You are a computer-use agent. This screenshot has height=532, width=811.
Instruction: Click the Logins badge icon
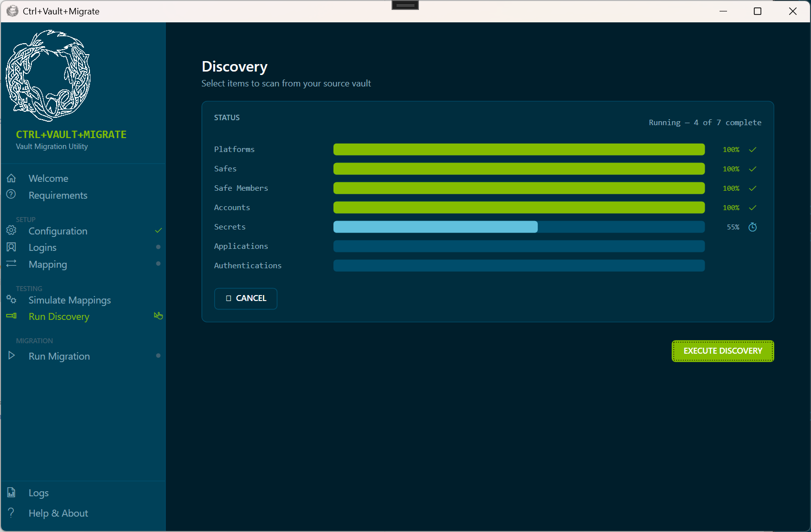pyautogui.click(x=11, y=247)
